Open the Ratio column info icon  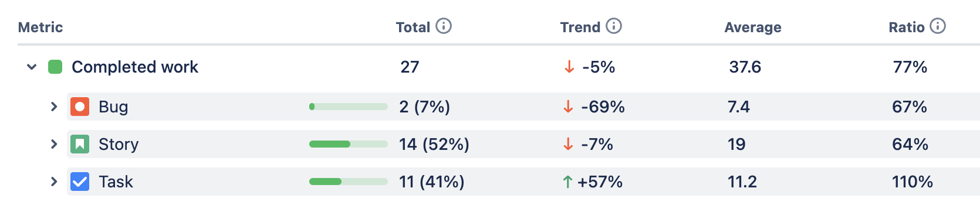[938, 26]
